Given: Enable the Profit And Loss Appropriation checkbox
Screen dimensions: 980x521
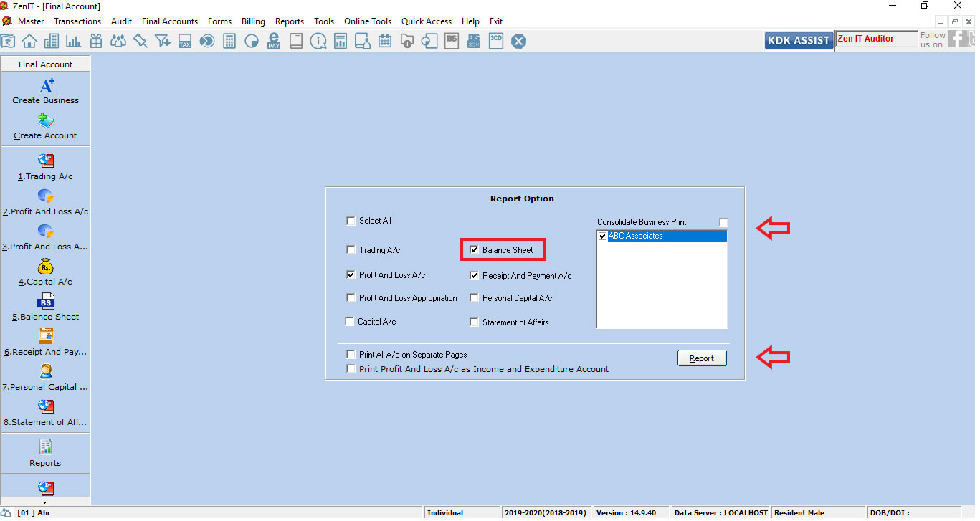Looking at the screenshot, I should point(351,297).
